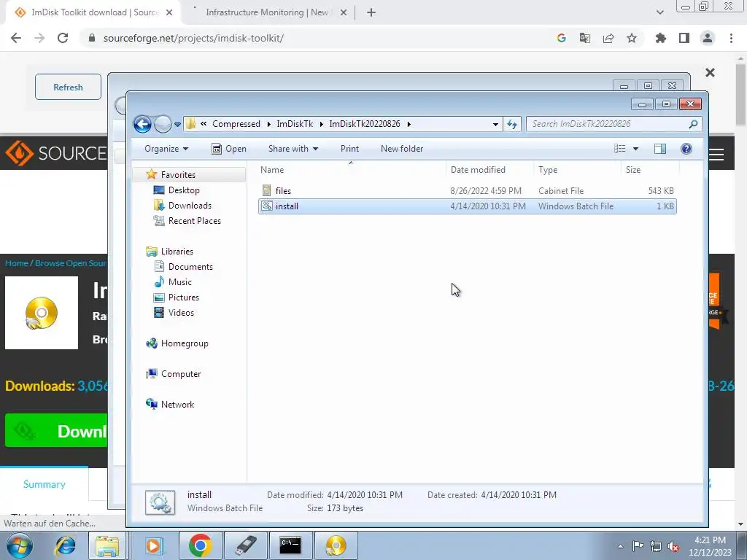Select Computer in navigation pane
The image size is (747, 560).
(x=181, y=374)
